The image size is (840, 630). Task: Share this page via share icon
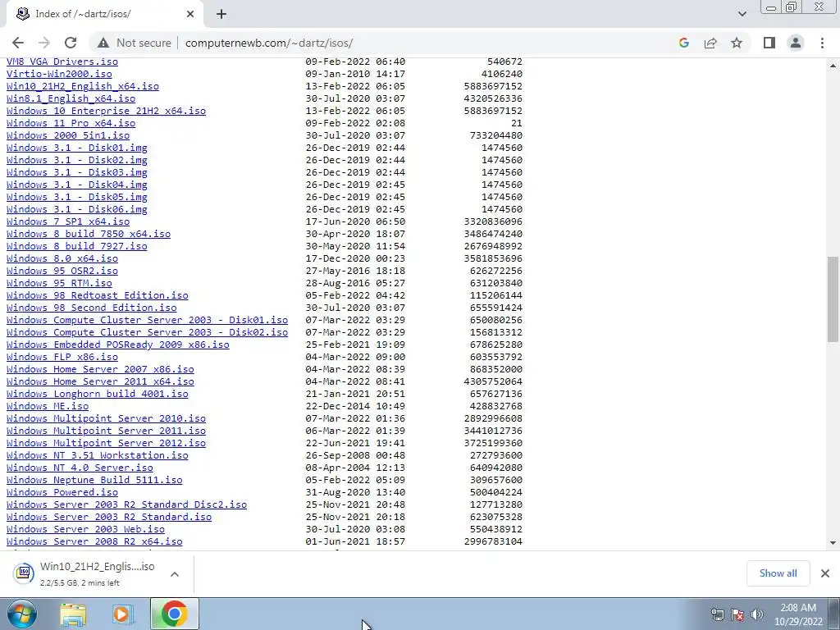coord(710,43)
